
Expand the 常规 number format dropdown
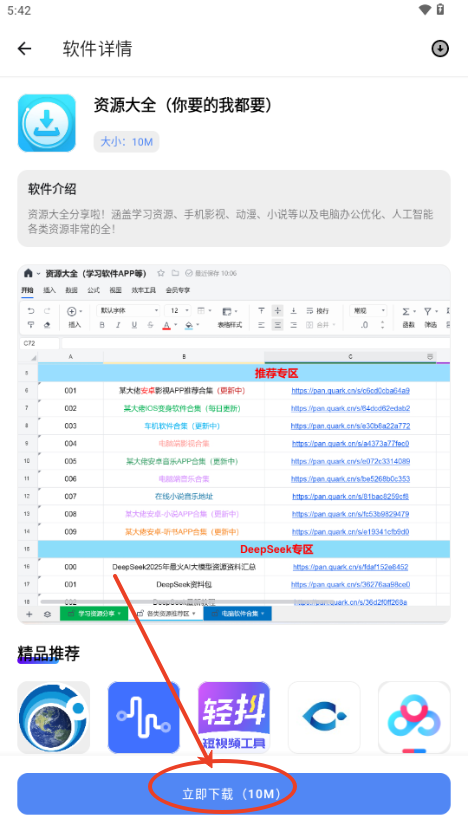click(x=368, y=310)
